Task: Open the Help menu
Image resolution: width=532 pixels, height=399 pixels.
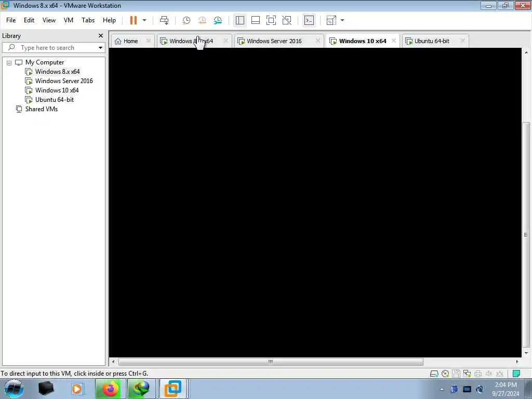Action: tap(109, 20)
